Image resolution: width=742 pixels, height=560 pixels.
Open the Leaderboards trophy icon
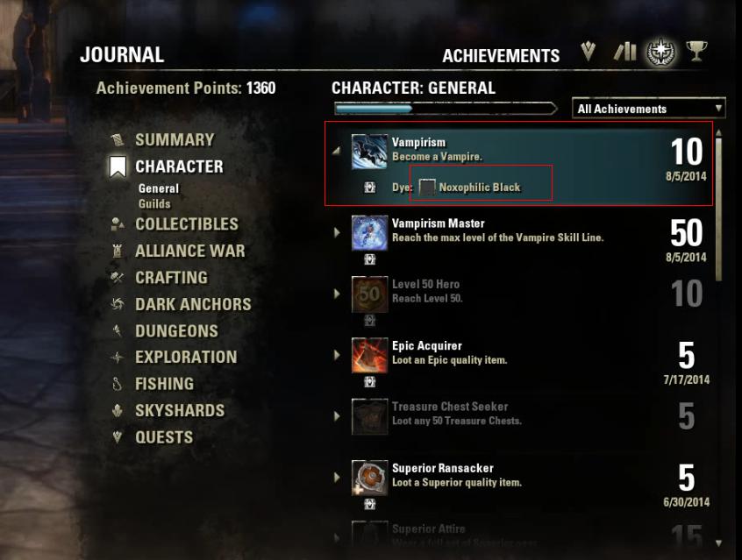click(x=696, y=51)
